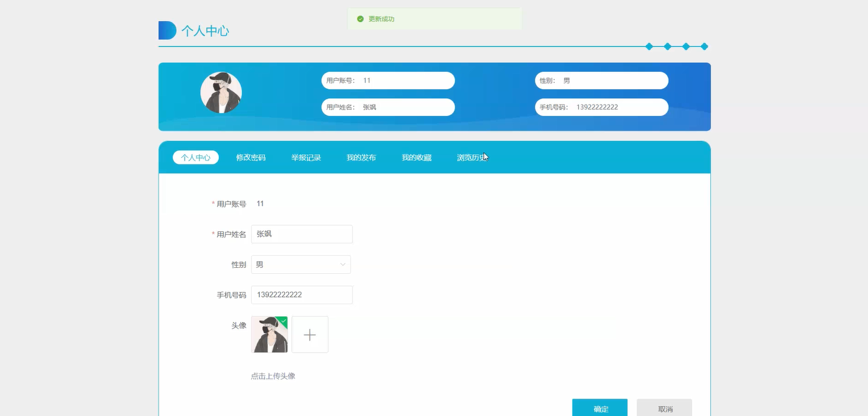868x416 pixels.
Task: Click the 确定 confirm button
Action: pos(600,408)
